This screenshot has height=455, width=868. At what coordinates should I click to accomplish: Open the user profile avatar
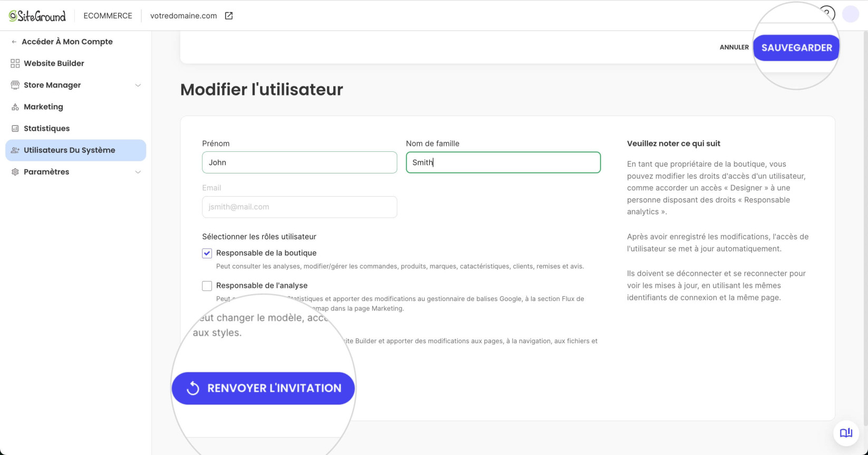click(x=851, y=14)
